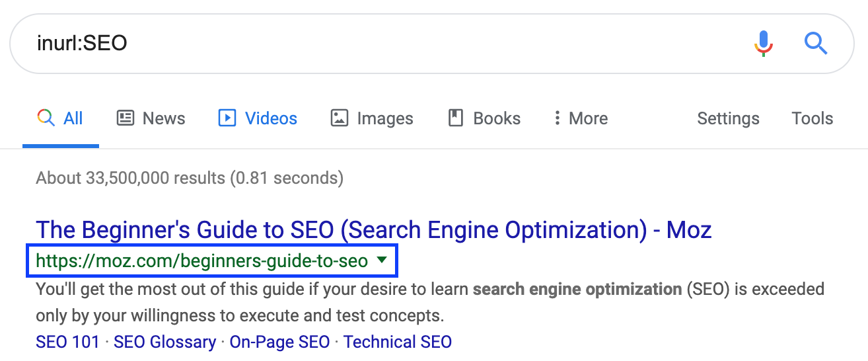
Task: Switch to the News results tab
Action: (x=151, y=118)
